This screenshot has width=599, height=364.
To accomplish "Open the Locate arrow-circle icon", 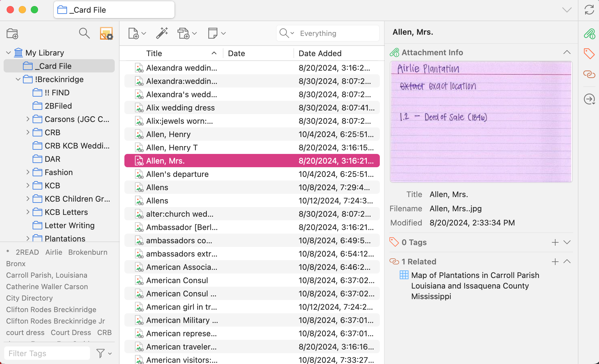I will pyautogui.click(x=589, y=99).
